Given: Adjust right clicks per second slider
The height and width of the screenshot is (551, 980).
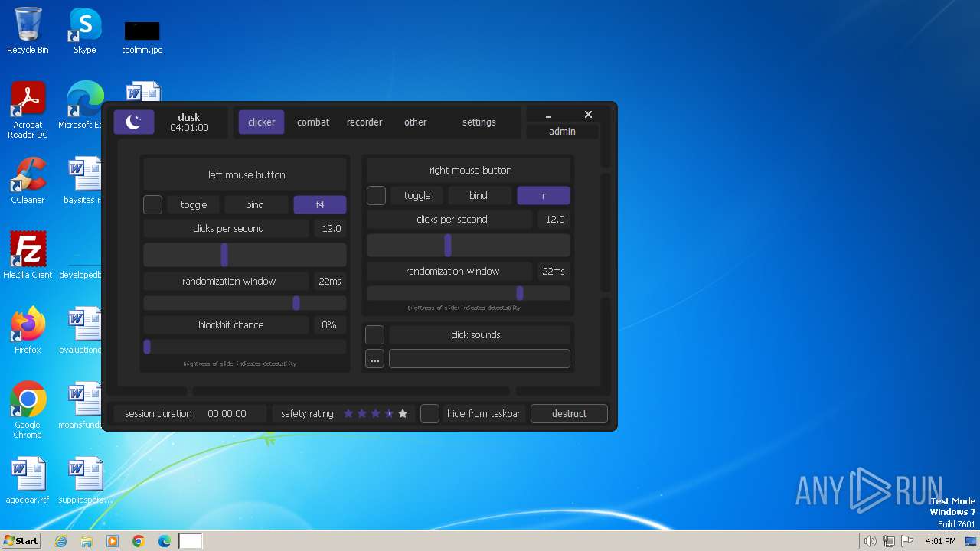Looking at the screenshot, I should point(469,246).
